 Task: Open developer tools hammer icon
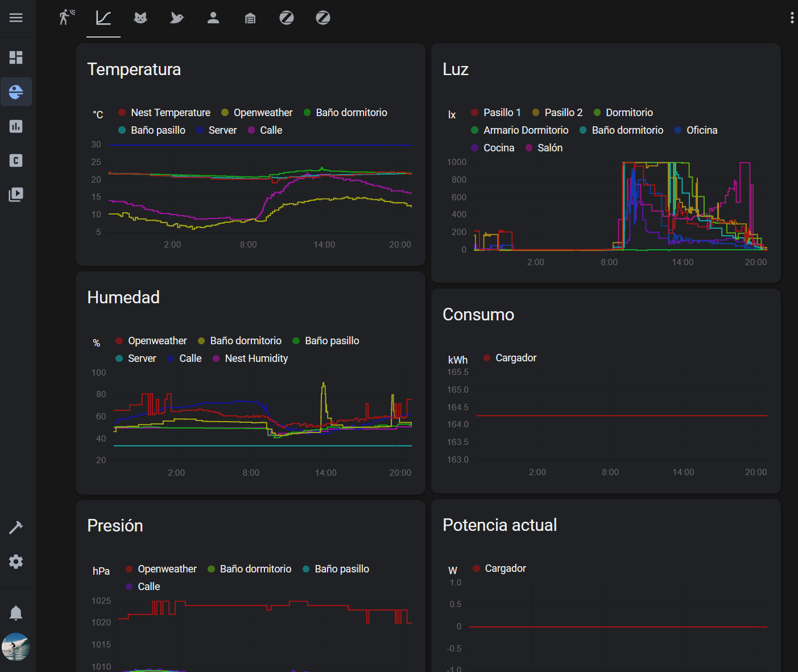click(x=16, y=527)
